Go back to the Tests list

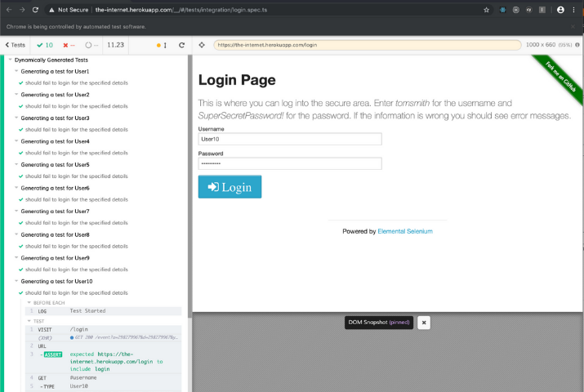[16, 45]
